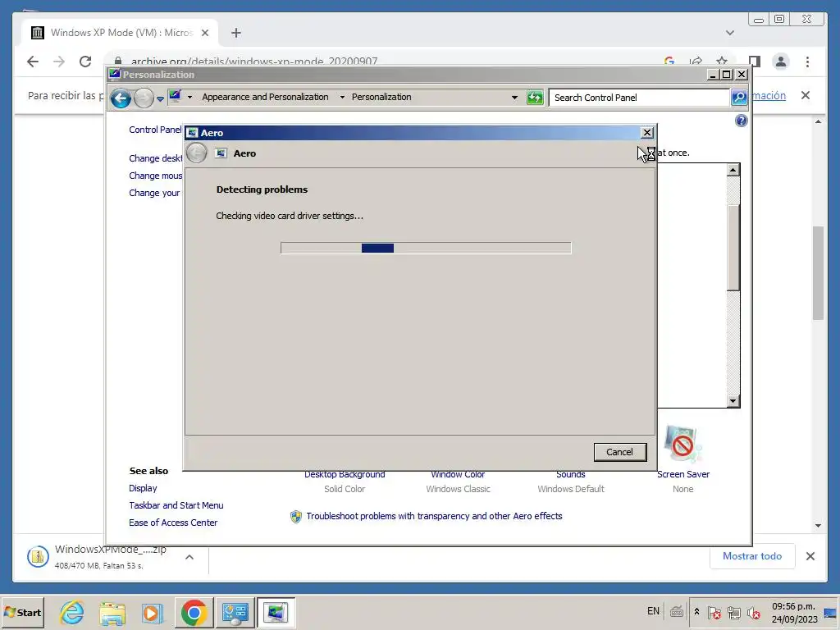Click volume muted tray icon
The image size is (840, 630).
pos(754,612)
